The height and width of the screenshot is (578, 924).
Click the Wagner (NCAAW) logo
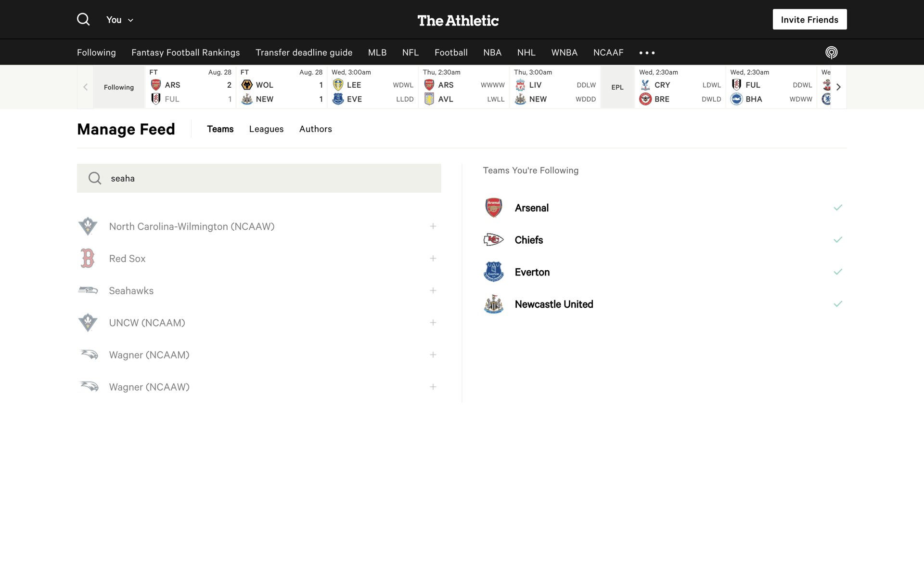pos(89,387)
